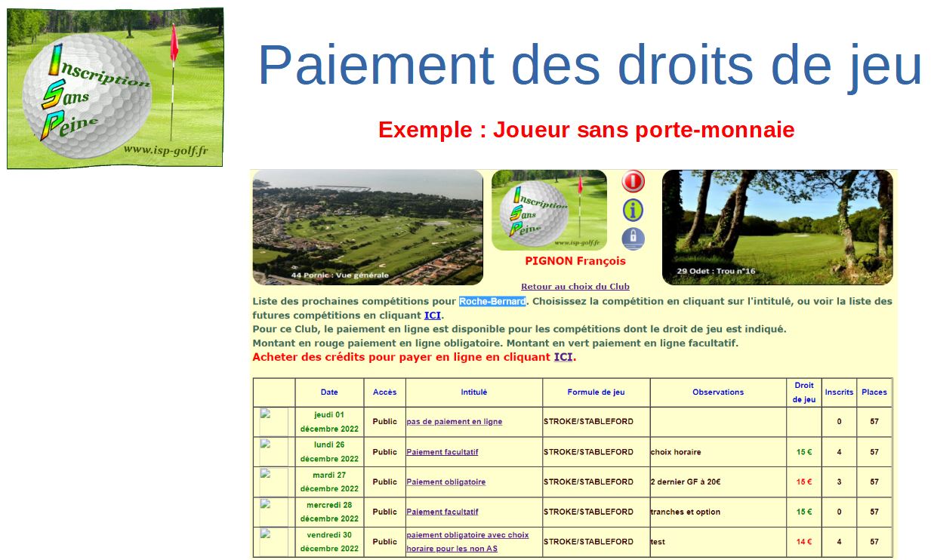Viewport: 931px width, 560px height.
Task: Click the 'Accès' column header
Action: pyautogui.click(x=384, y=392)
